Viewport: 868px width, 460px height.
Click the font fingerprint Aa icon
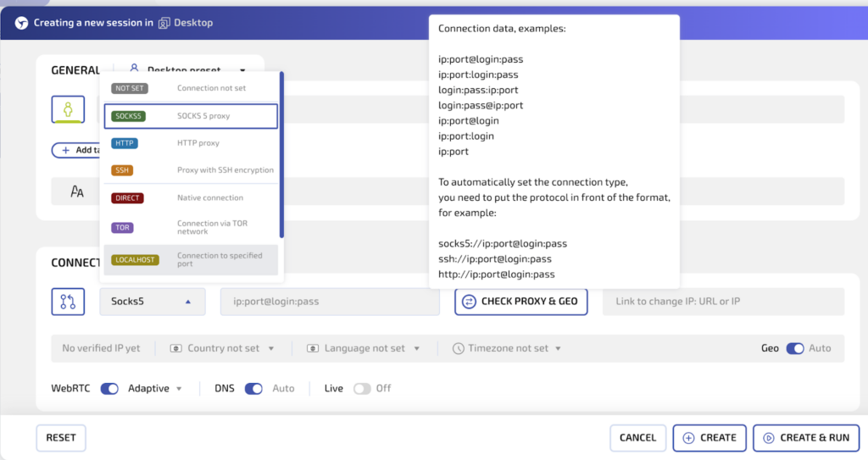[x=77, y=191]
